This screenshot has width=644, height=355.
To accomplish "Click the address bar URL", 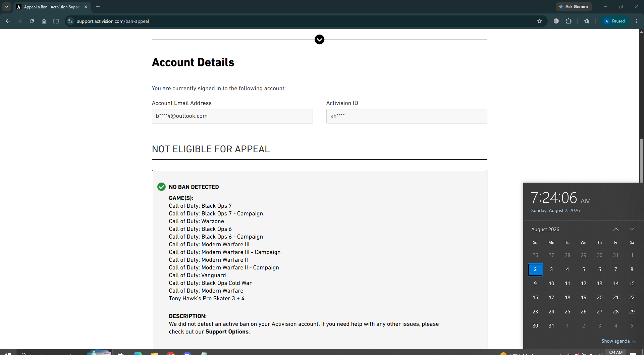I will [113, 21].
